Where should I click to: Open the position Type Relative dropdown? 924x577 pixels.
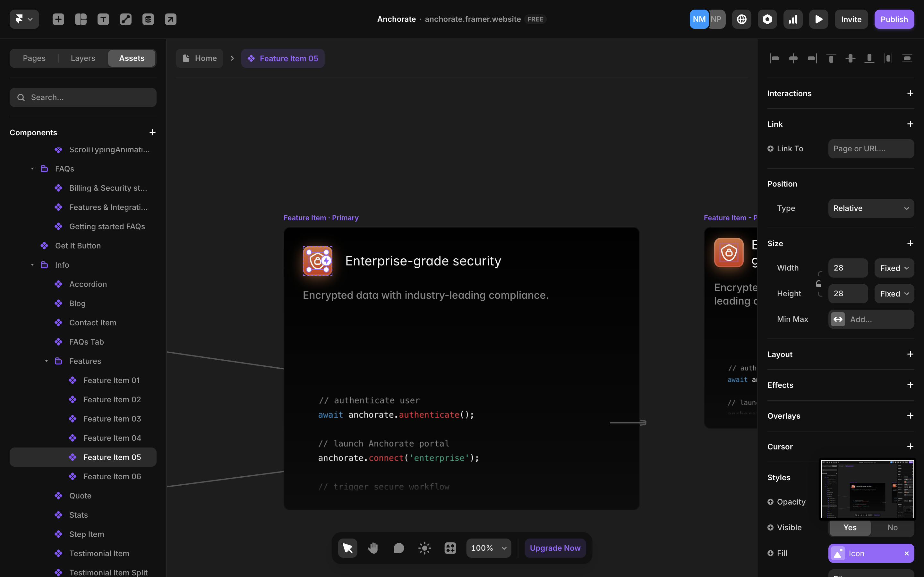[x=870, y=208]
